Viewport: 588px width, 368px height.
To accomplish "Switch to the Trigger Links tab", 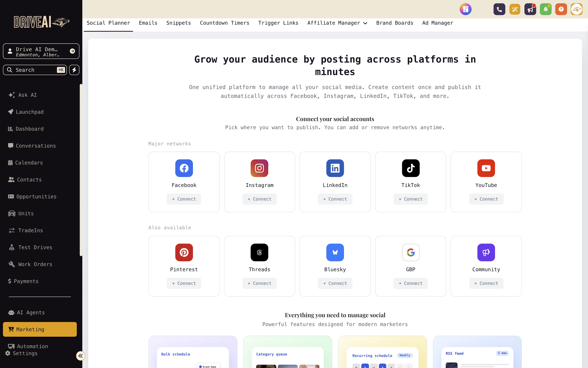I will tap(278, 23).
